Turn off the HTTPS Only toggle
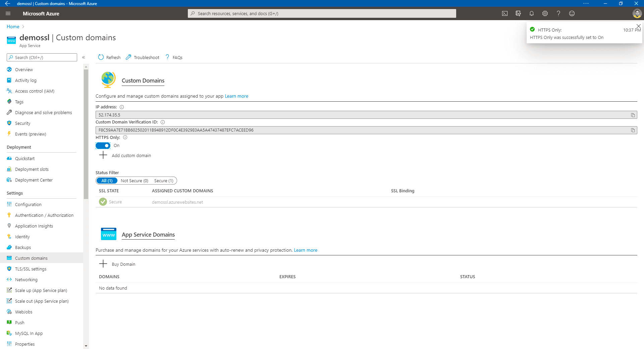This screenshot has height=349, width=644. click(x=103, y=146)
